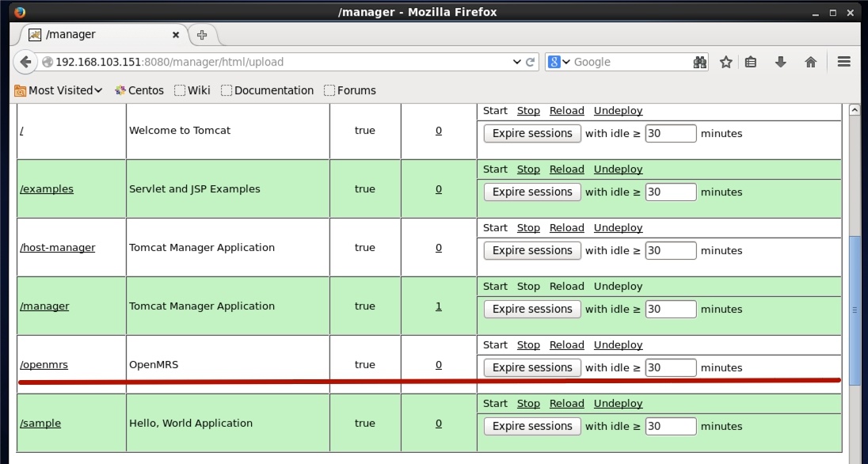View sessions count for /manager
This screenshot has height=464, width=868.
(x=439, y=306)
